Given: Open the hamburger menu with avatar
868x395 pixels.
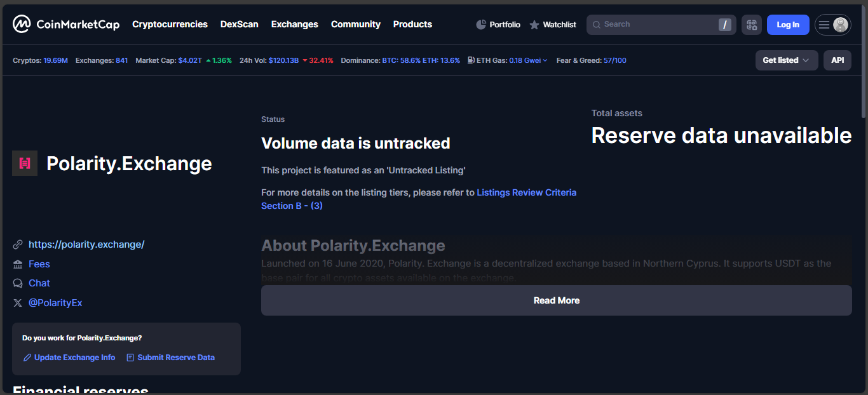Looking at the screenshot, I should pos(832,25).
